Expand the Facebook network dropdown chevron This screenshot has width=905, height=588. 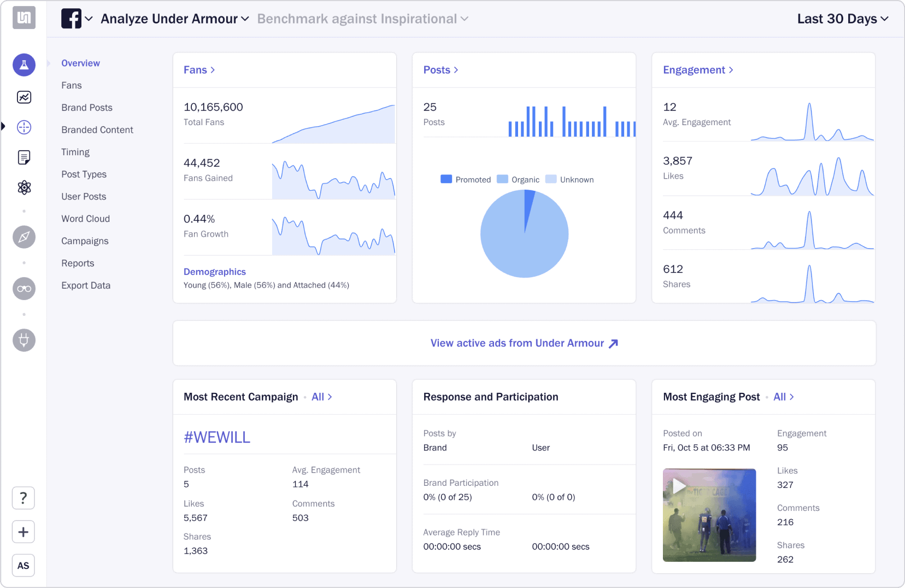[89, 19]
